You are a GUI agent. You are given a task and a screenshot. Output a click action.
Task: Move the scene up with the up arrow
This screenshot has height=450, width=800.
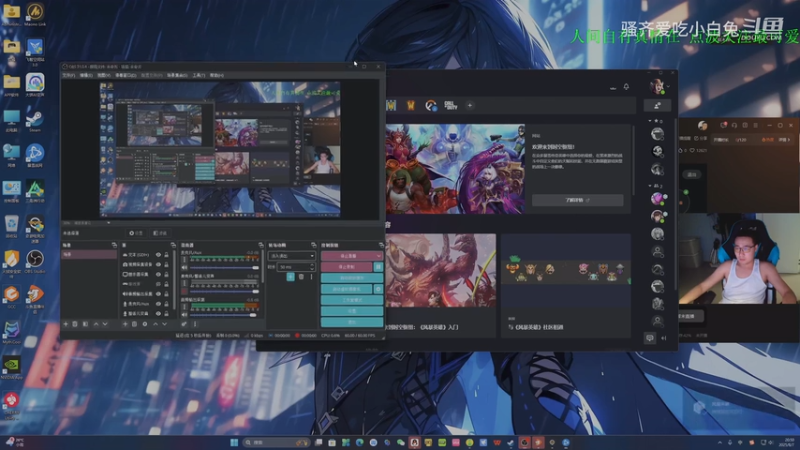tap(95, 324)
